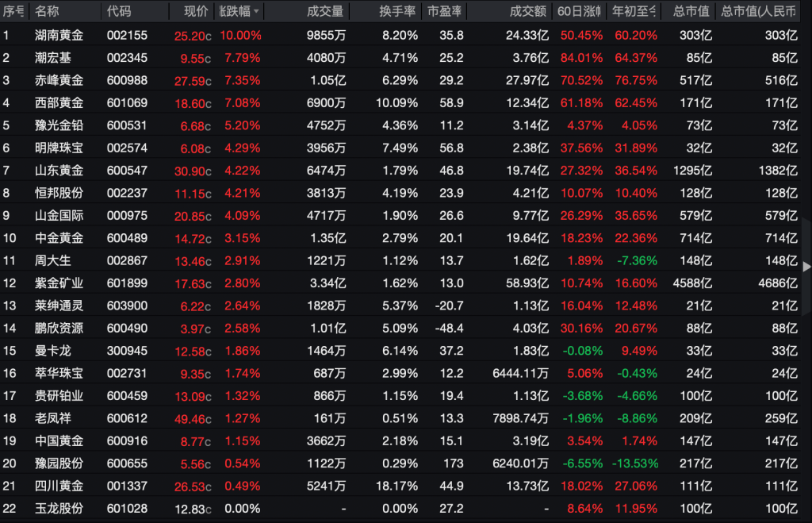Screen dimensions: 812x523
Task: Click the 市盈率 column header
Action: 445,12
